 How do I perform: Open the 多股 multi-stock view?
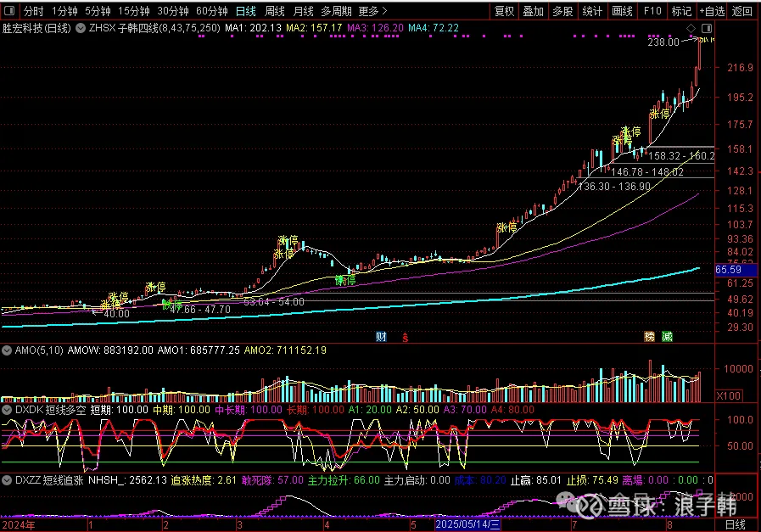click(x=563, y=11)
